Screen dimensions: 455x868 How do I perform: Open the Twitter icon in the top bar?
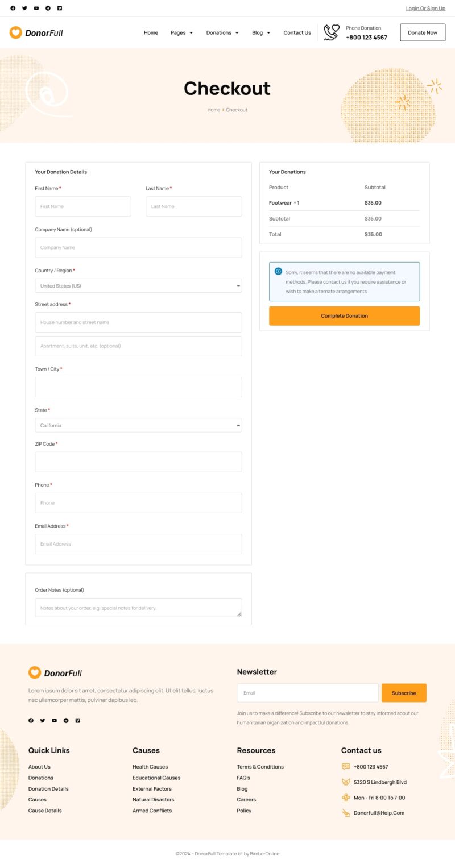pyautogui.click(x=24, y=8)
